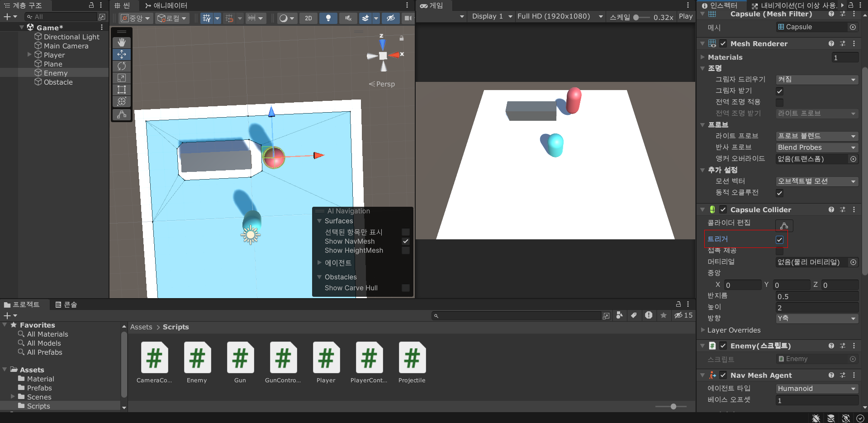This screenshot has height=423, width=868.
Task: Open the Full HD resolution dropdown
Action: point(560,16)
